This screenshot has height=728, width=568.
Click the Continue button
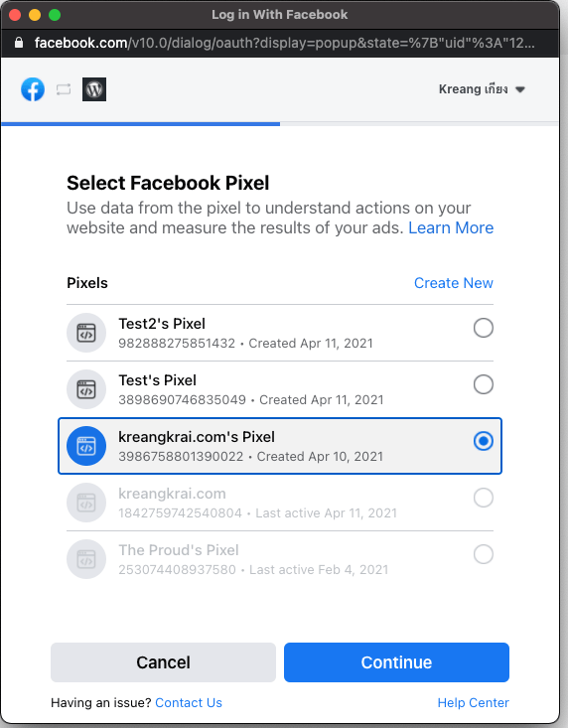396,662
